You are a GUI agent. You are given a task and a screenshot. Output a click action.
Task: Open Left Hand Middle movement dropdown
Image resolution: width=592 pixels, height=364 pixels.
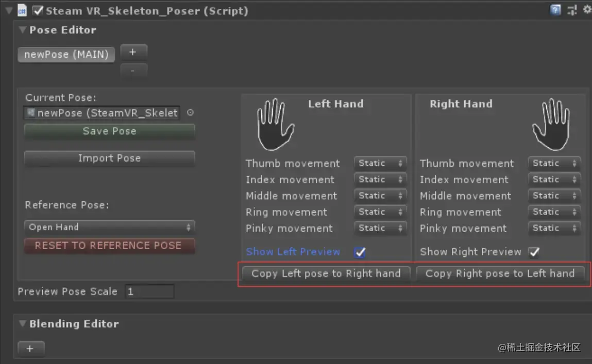[380, 196]
